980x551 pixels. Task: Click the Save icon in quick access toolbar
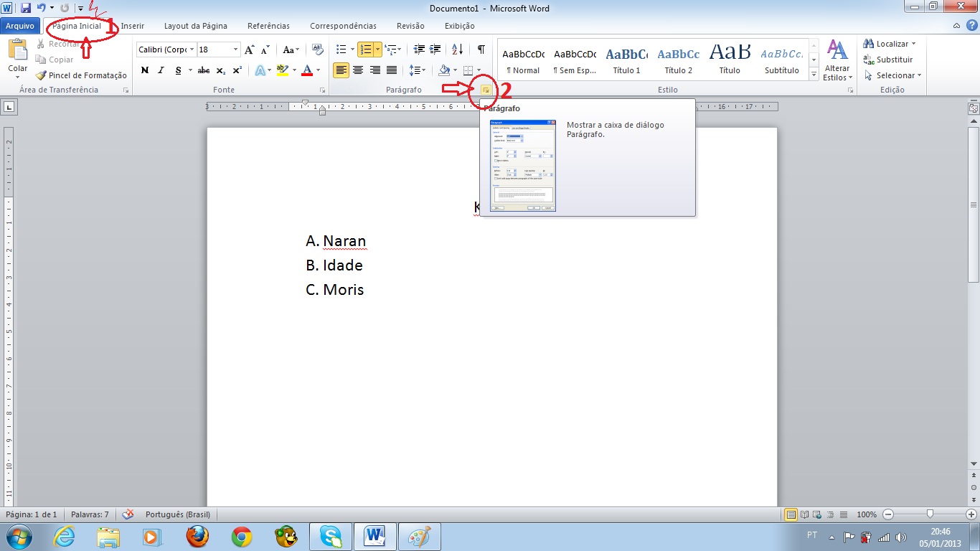[x=26, y=8]
